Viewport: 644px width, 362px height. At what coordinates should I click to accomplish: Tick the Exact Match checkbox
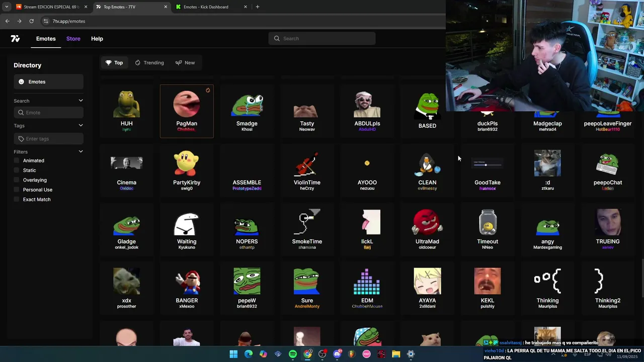(17, 200)
